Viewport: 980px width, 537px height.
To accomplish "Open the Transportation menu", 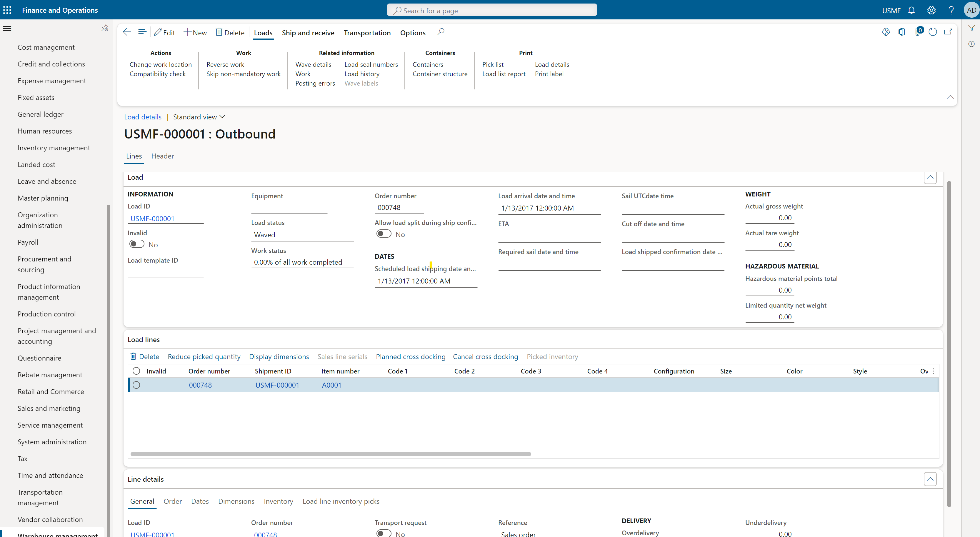I will (x=366, y=33).
